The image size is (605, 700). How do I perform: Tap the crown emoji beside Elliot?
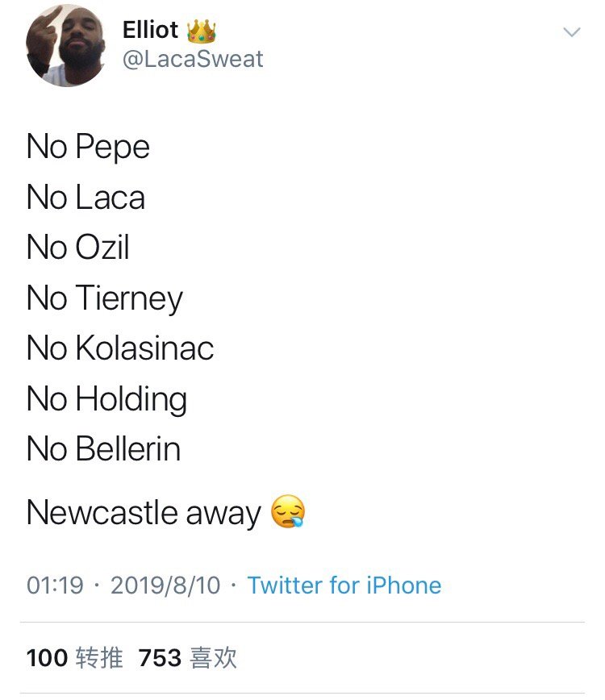coord(201,31)
